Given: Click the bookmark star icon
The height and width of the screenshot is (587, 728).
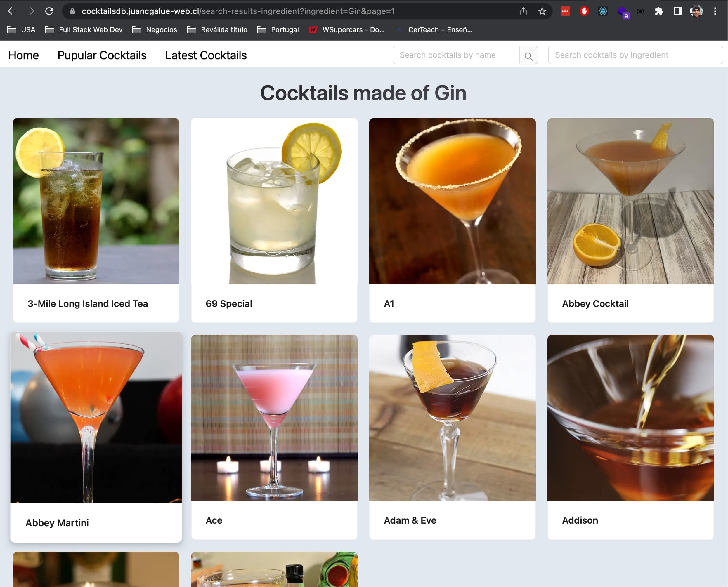Looking at the screenshot, I should point(543,11).
